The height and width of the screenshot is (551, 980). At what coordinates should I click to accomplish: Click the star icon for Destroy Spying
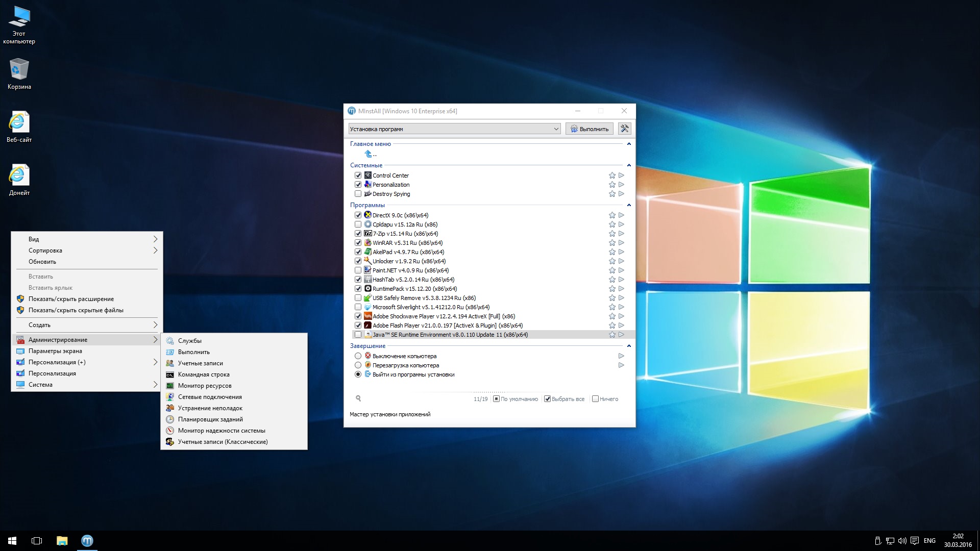click(612, 194)
